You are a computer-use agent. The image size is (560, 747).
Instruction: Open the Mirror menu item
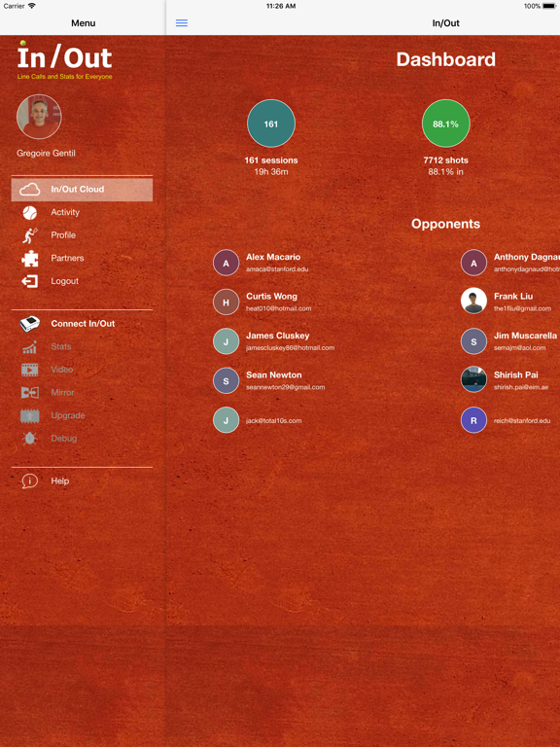(x=82, y=393)
